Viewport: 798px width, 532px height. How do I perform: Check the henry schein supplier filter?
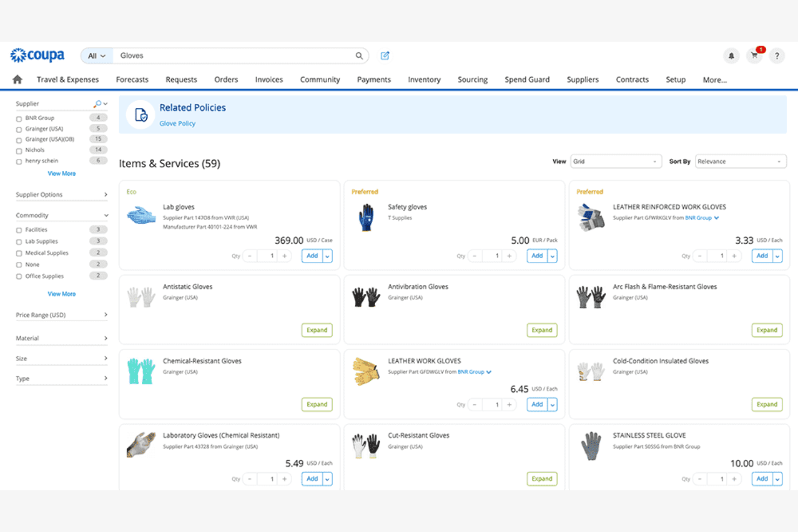coord(19,162)
